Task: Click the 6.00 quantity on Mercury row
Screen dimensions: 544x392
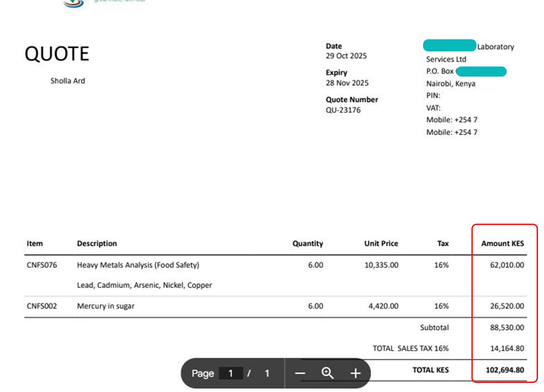Action: [x=315, y=306]
